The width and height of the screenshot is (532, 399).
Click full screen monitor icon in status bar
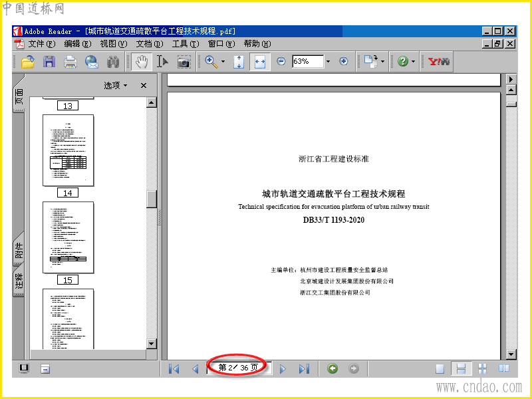24,368
